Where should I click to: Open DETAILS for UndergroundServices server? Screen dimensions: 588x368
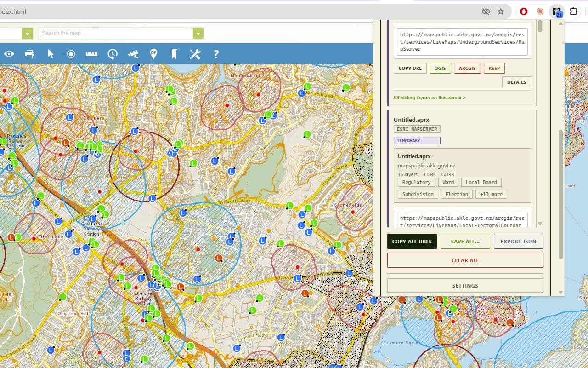(x=516, y=82)
